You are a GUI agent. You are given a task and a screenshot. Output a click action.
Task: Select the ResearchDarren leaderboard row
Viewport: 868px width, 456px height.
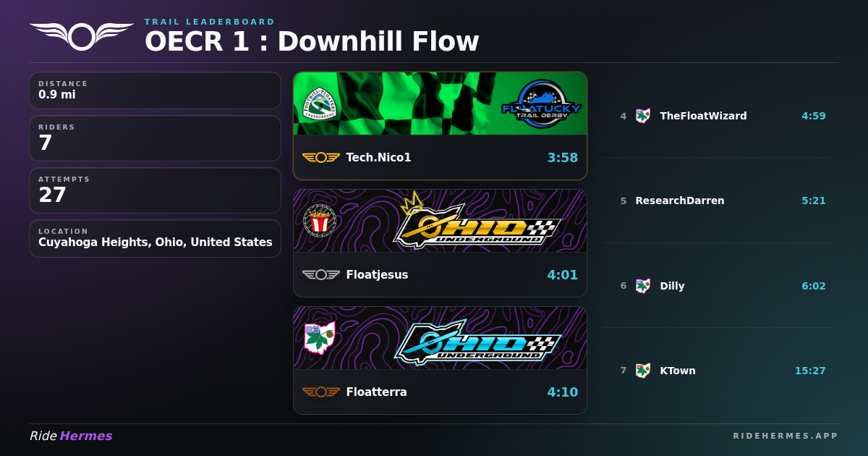[718, 200]
